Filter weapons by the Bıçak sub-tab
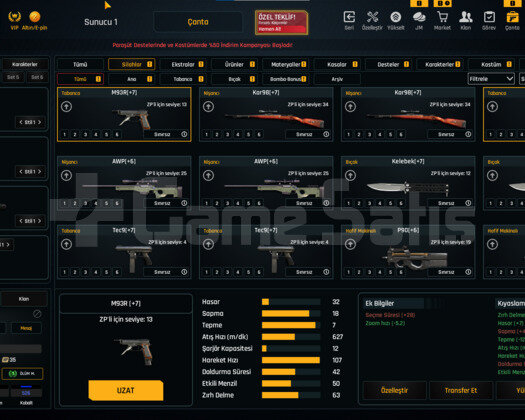 point(234,79)
